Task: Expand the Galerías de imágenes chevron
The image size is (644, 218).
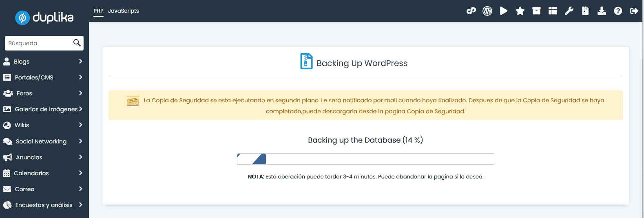Action: coord(81,109)
